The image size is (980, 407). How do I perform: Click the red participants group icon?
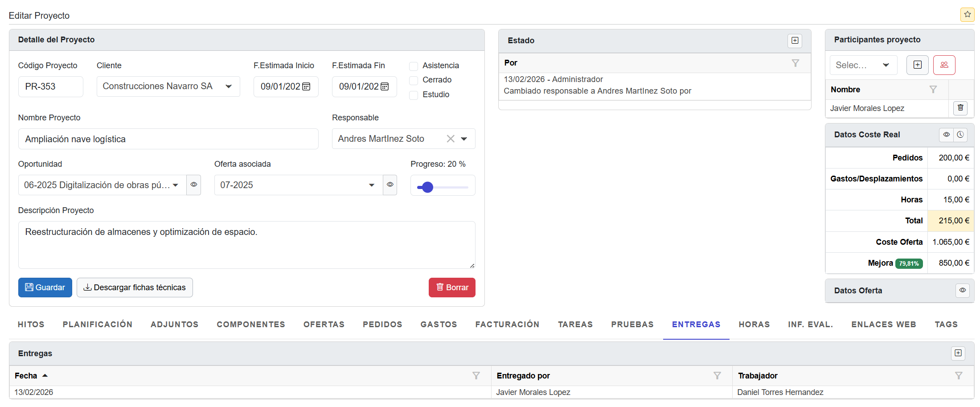(944, 65)
